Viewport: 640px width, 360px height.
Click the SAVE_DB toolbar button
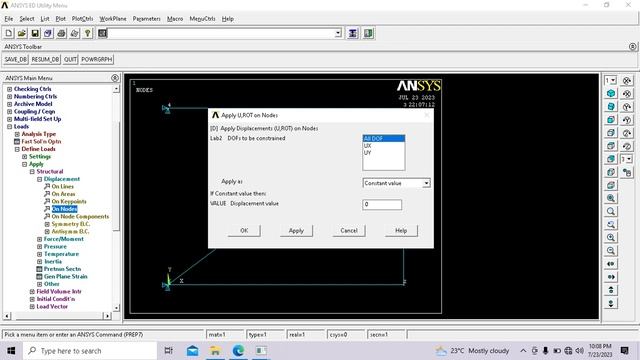coord(16,60)
